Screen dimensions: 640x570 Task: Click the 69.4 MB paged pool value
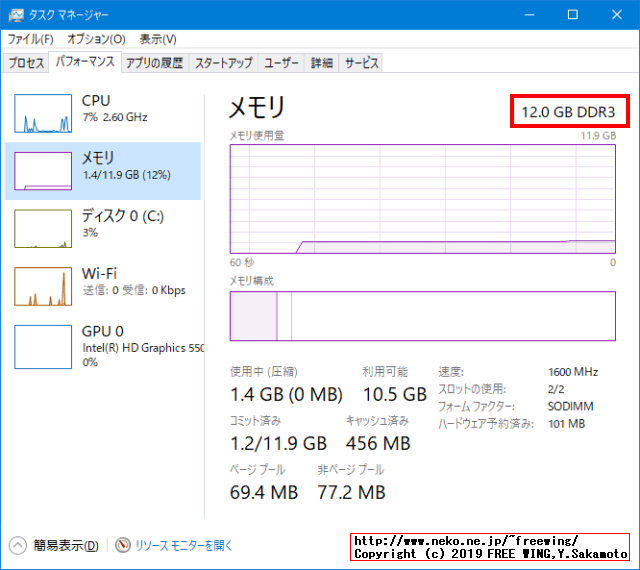point(264,492)
